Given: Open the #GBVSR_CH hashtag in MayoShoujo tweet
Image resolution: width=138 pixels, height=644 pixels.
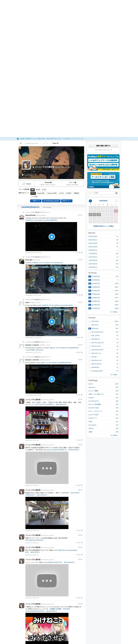Looking at the screenshot, I should (30, 220).
